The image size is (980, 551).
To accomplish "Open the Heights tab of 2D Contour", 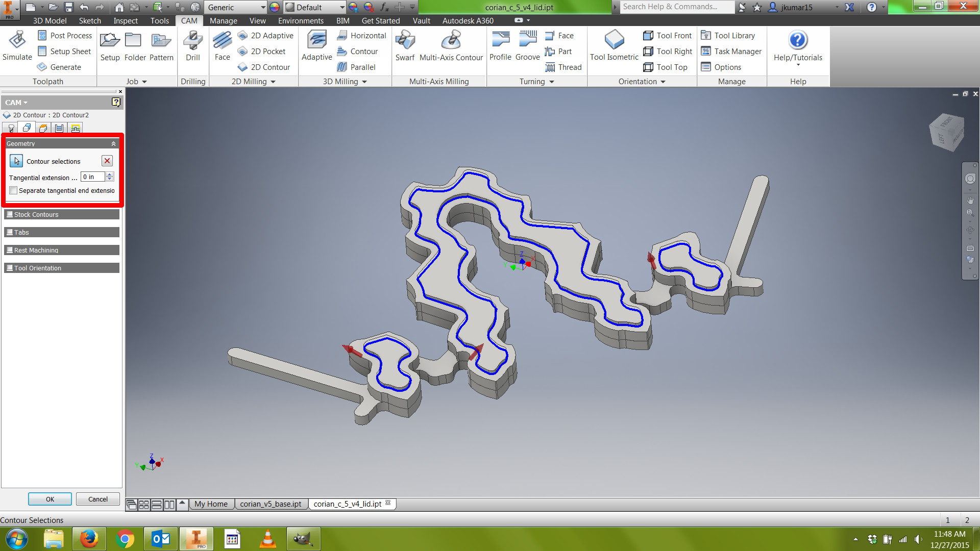I will point(43,128).
